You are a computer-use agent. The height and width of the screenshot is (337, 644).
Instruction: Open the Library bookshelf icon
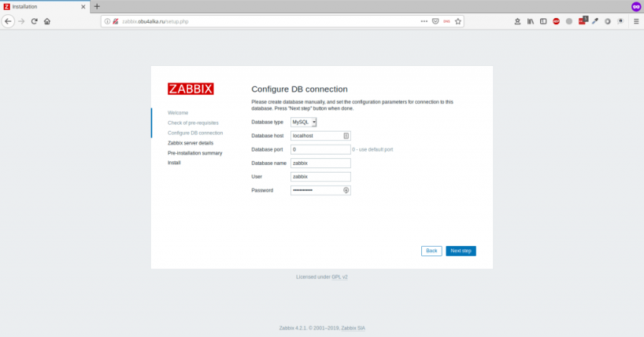coord(530,21)
